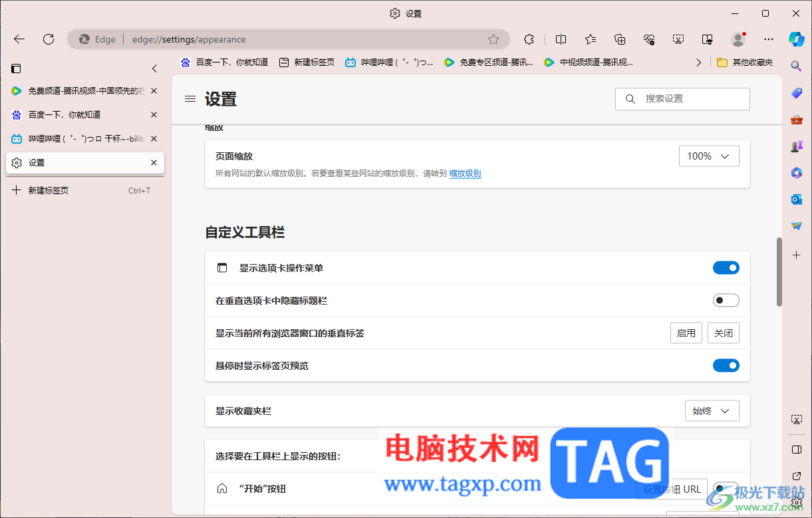Open the Copilot sidebar icon
This screenshot has width=812, height=518.
(x=796, y=39)
